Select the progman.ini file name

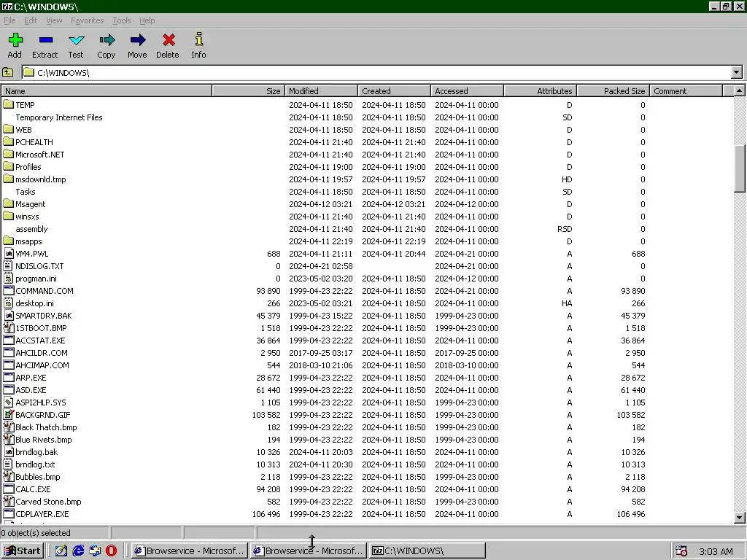36,279
